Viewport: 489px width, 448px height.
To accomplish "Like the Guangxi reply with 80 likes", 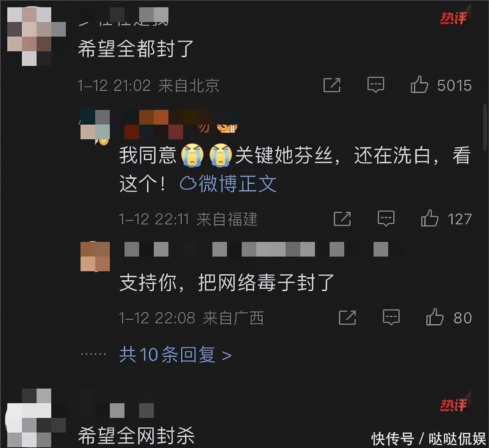I will 435,317.
